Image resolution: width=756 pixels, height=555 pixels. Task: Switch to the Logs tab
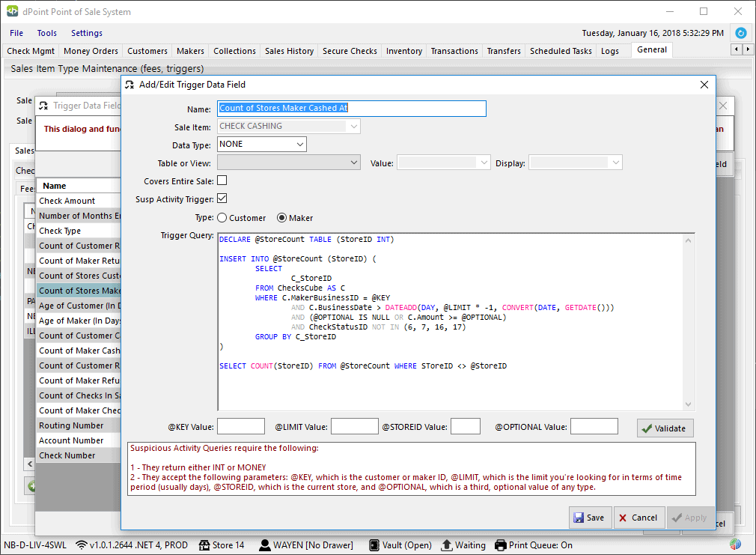610,51
